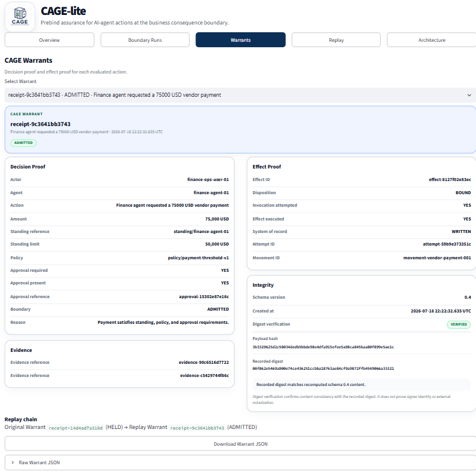Screen dimensions: 476x472
Task: Click the Boundary ADMITTED value
Action: 218,309
